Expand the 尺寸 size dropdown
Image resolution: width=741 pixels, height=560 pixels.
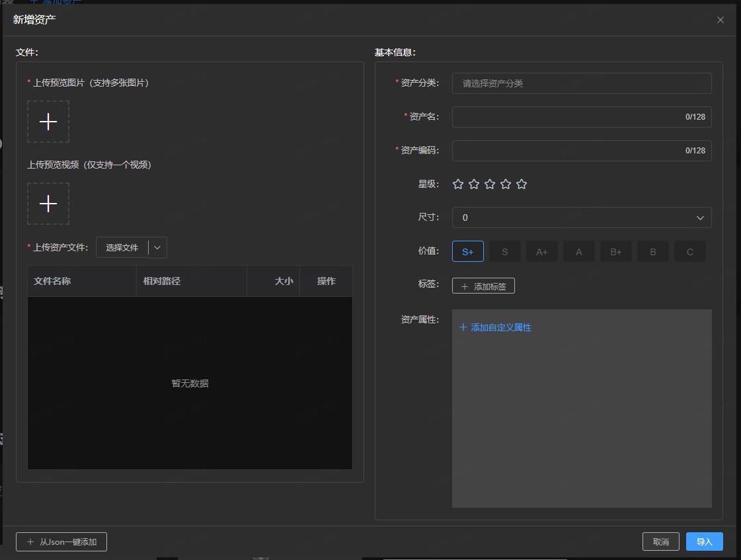[582, 218]
